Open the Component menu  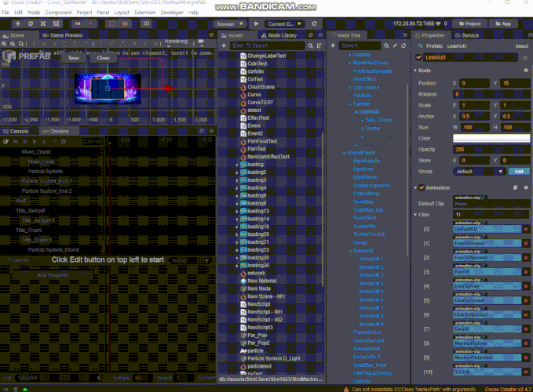pos(58,13)
